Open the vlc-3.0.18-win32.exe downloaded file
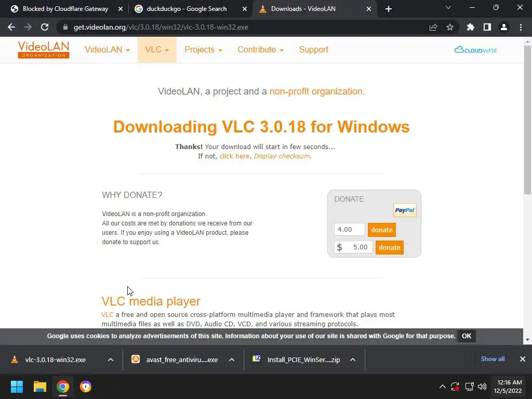The width and height of the screenshot is (532, 399). tap(54, 360)
